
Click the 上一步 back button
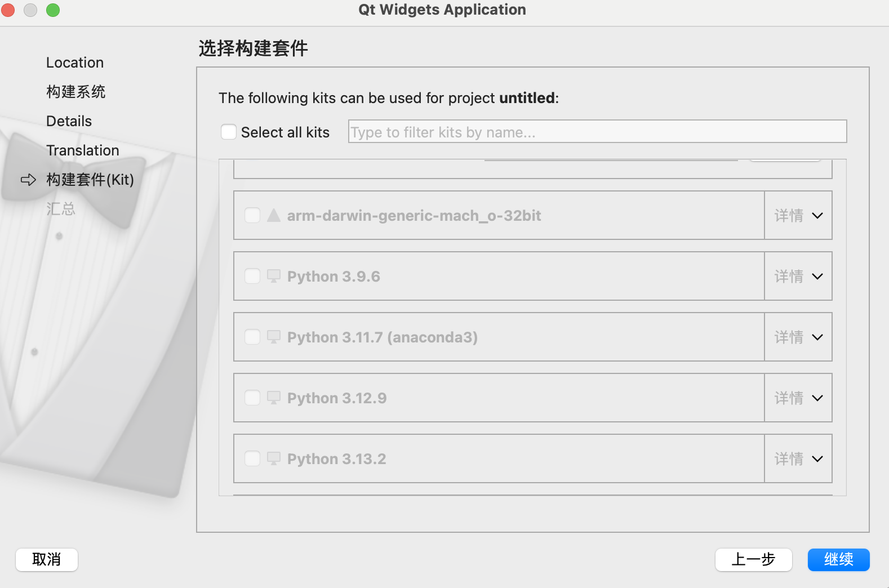(753, 559)
